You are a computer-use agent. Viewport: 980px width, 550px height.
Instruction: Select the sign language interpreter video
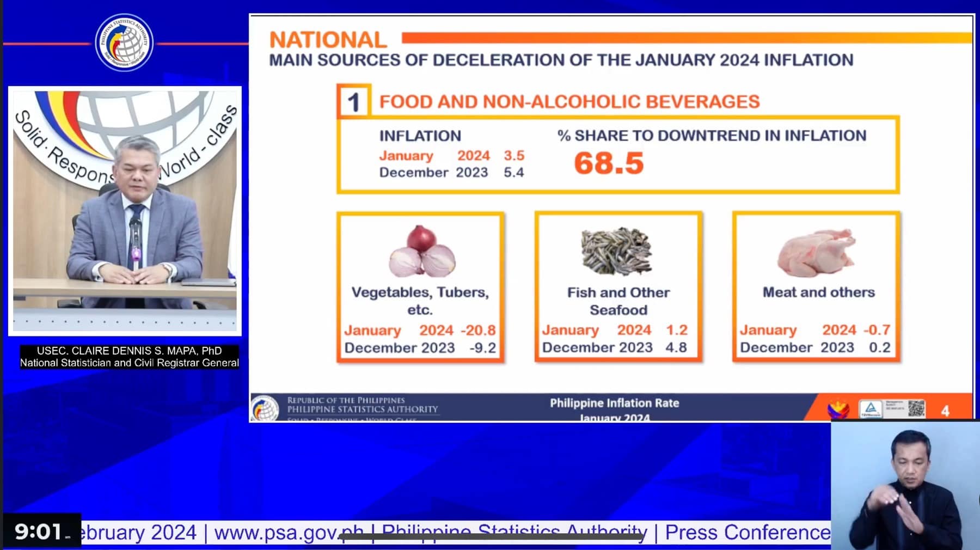click(905, 485)
